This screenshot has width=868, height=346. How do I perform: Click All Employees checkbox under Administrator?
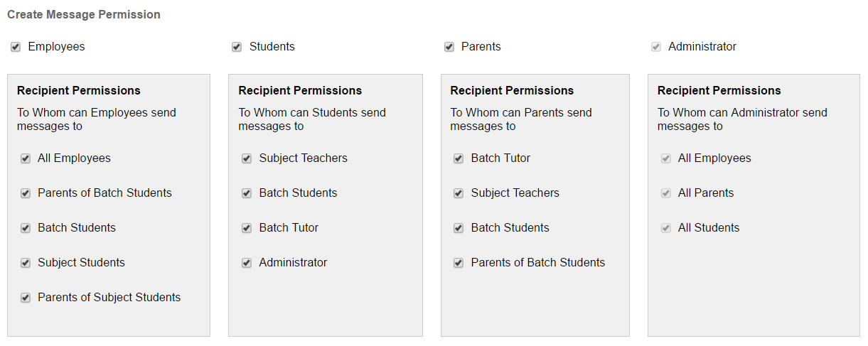tap(666, 158)
